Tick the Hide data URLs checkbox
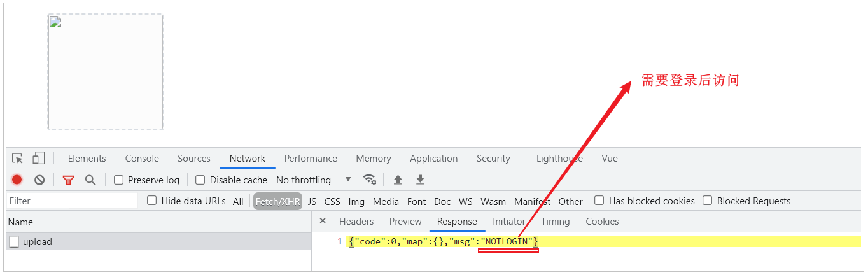This screenshot has width=868, height=275. 152,201
